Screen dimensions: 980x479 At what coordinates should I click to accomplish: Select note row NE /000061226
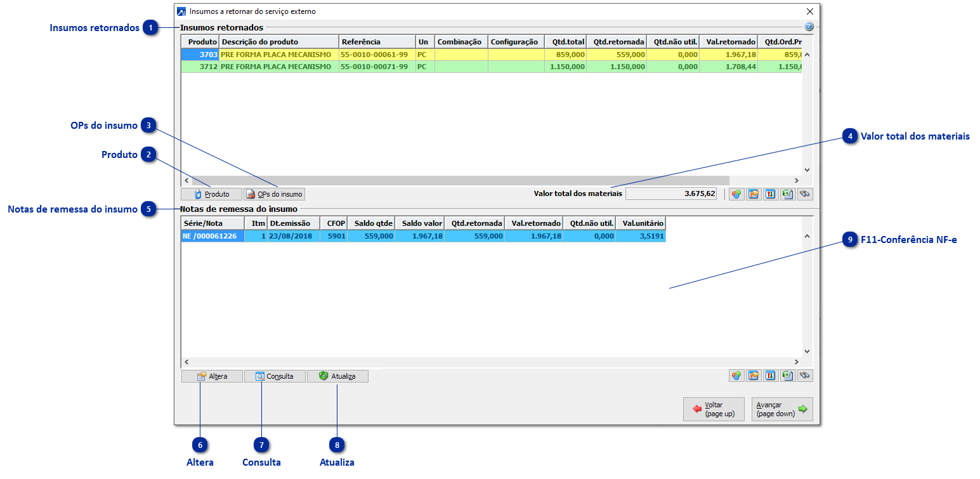coord(423,236)
